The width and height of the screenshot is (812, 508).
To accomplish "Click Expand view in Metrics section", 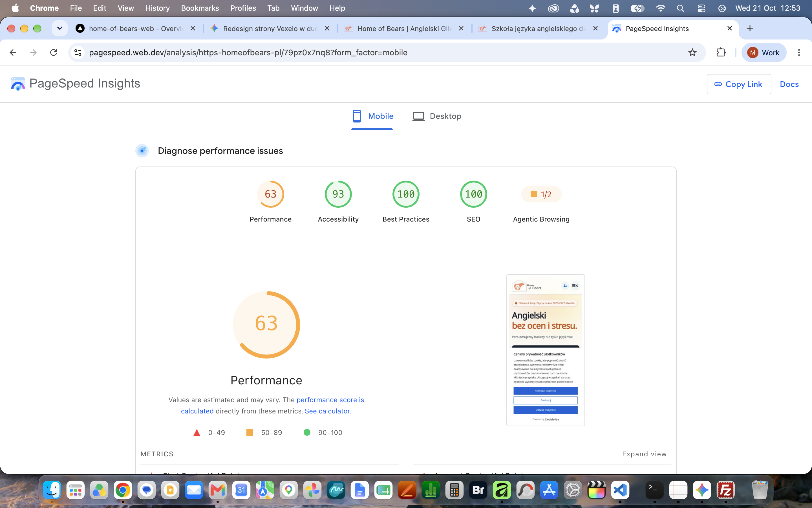I will (644, 454).
